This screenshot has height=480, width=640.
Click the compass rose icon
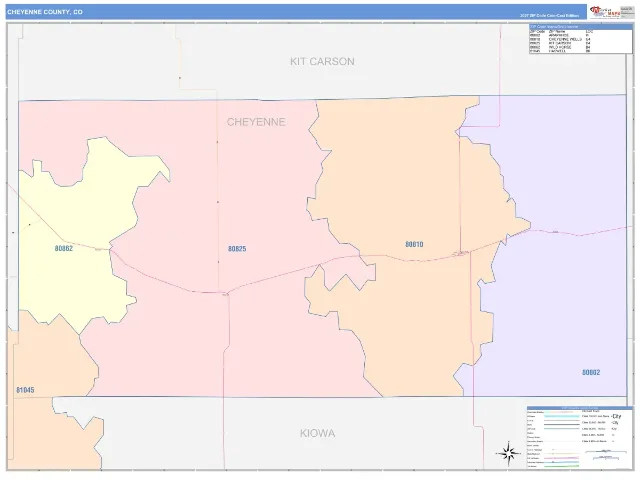pos(508,453)
